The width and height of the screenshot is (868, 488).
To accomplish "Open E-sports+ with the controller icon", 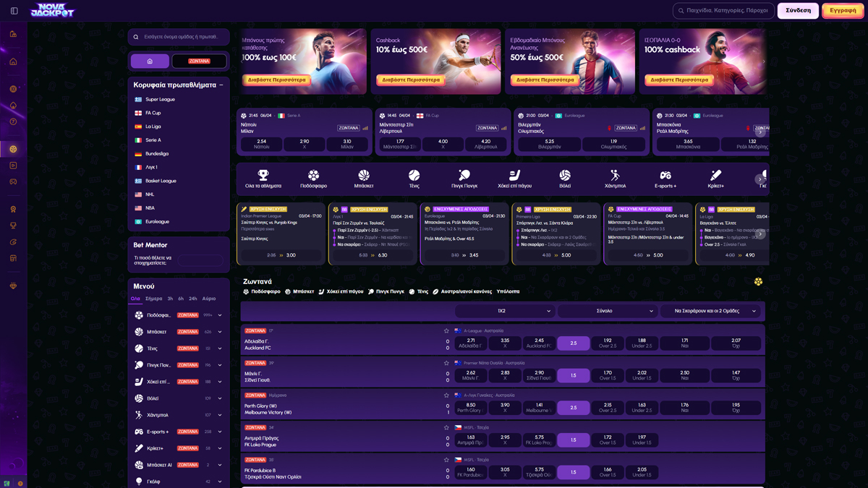I will tap(665, 176).
